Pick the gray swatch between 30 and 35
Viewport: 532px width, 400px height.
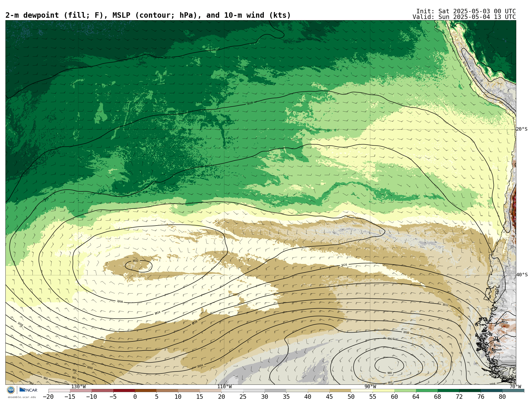(x=275, y=390)
